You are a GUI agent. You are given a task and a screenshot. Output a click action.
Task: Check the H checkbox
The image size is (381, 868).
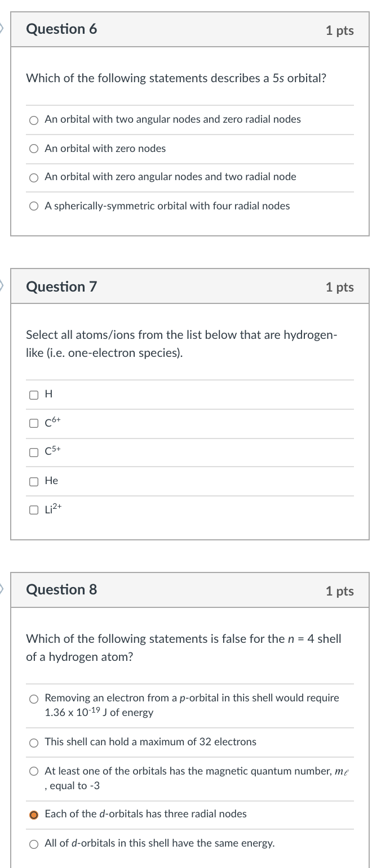click(x=34, y=395)
